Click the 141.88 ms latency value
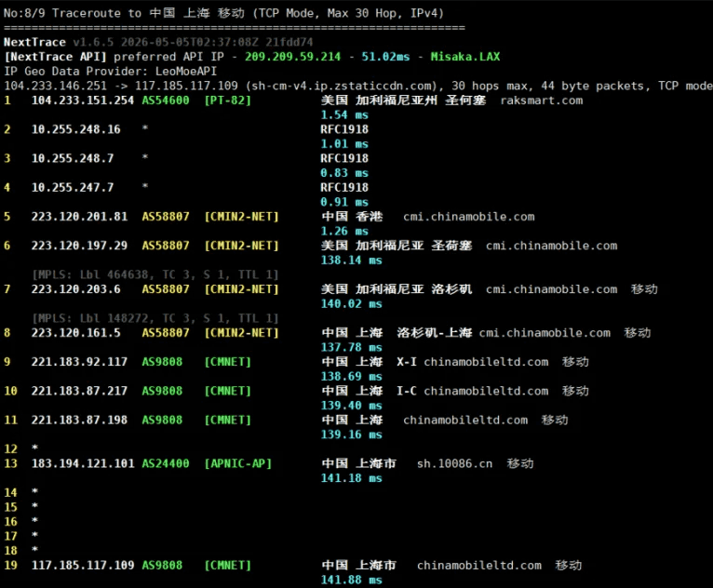Image resolution: width=713 pixels, height=588 pixels. (x=351, y=581)
